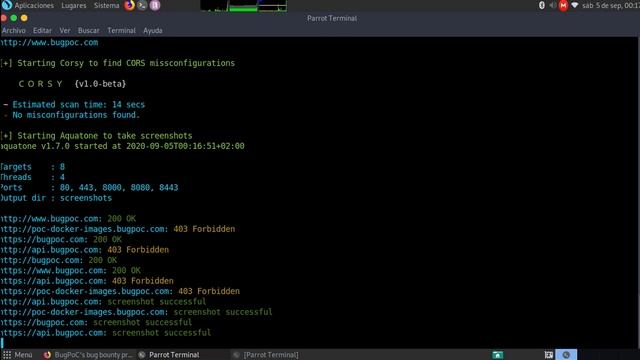The width and height of the screenshot is (640, 360).
Task: Open the Ver menu
Action: [x=64, y=31]
